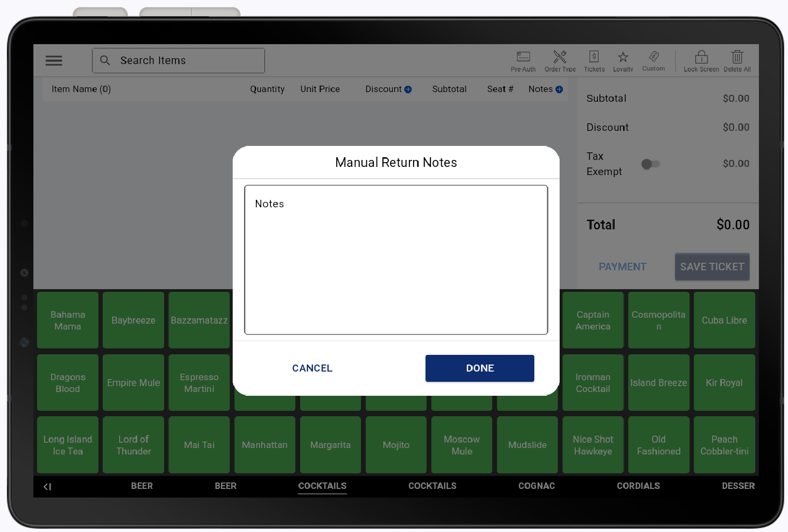Viewport: 788px width, 532px height.
Task: Delete all items via trash icon
Action: pos(736,60)
